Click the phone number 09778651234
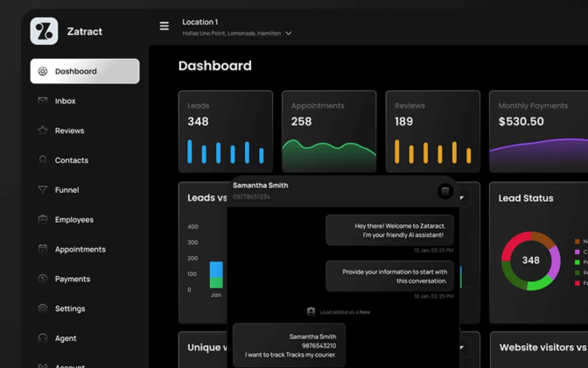 click(x=252, y=197)
